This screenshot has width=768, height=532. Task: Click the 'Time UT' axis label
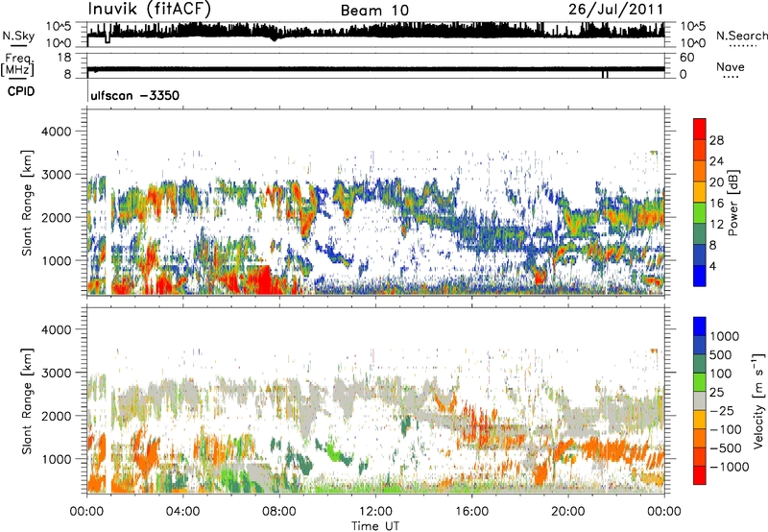coord(375,526)
